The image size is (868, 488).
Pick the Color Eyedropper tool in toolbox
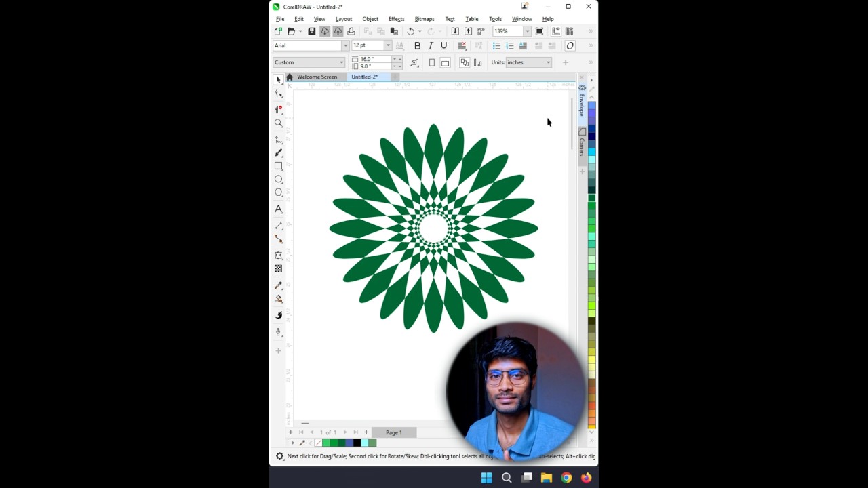coord(279,285)
